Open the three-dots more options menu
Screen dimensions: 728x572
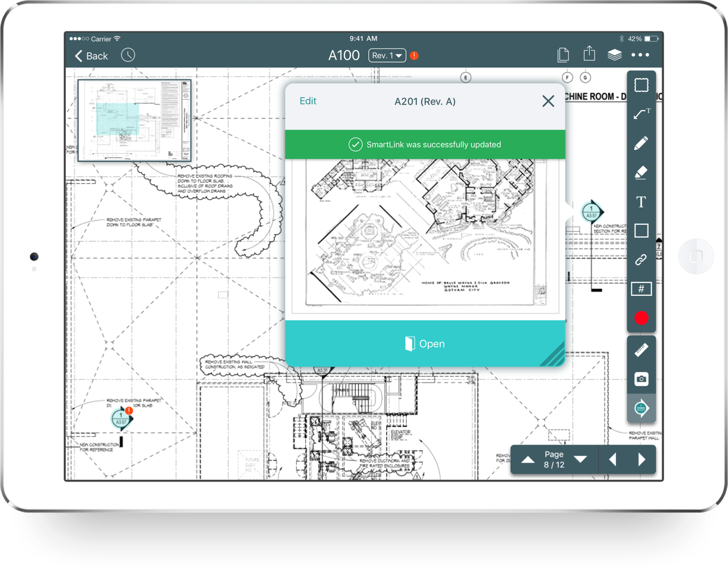tap(640, 55)
